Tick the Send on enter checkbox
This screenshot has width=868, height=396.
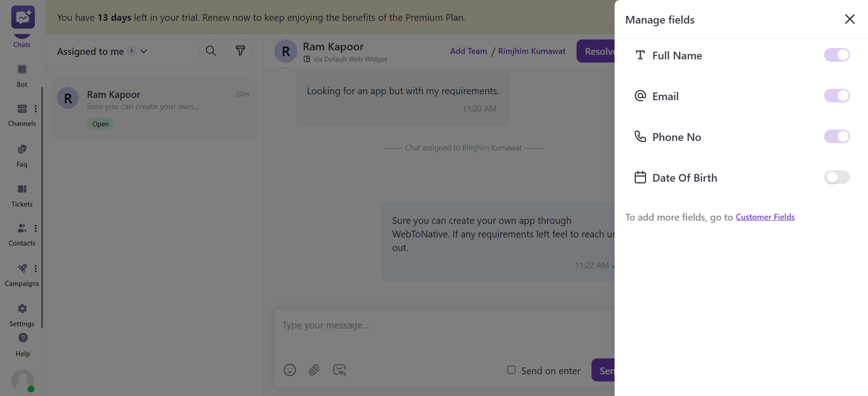(511, 370)
